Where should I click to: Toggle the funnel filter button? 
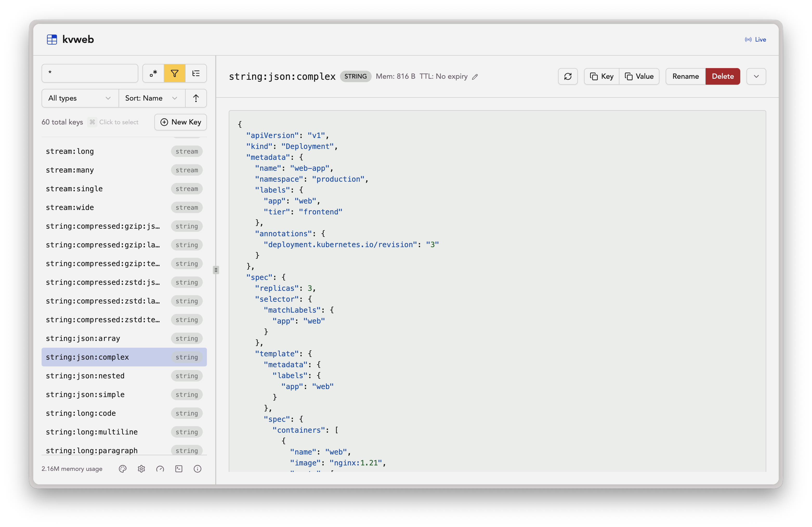click(x=174, y=73)
